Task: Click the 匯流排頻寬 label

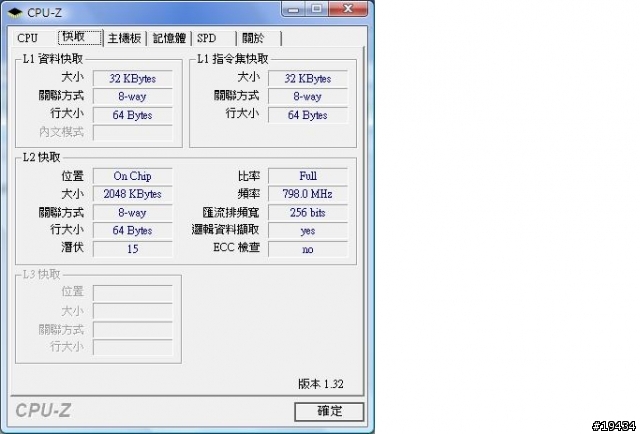Action: [231, 213]
